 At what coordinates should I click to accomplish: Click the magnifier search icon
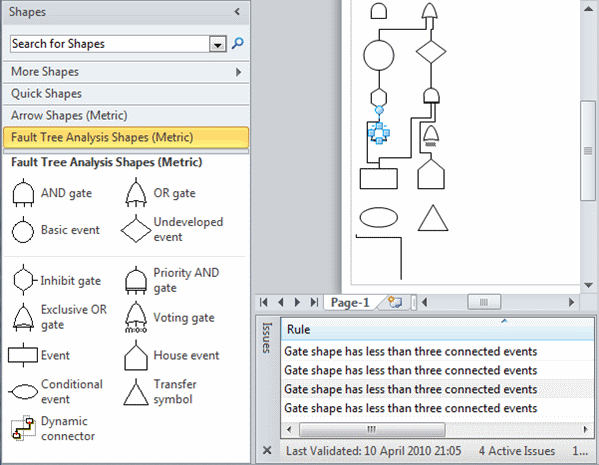(x=238, y=43)
